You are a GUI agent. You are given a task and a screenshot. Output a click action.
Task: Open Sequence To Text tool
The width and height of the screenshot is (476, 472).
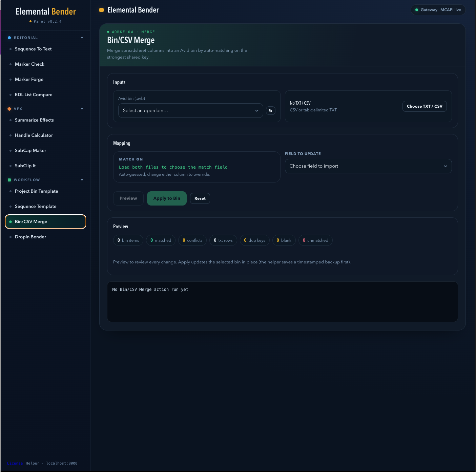click(x=45, y=49)
